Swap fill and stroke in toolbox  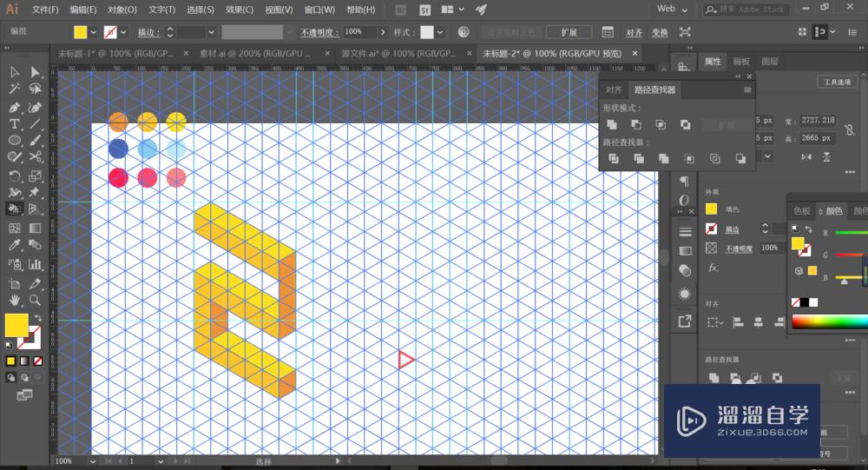(37, 318)
